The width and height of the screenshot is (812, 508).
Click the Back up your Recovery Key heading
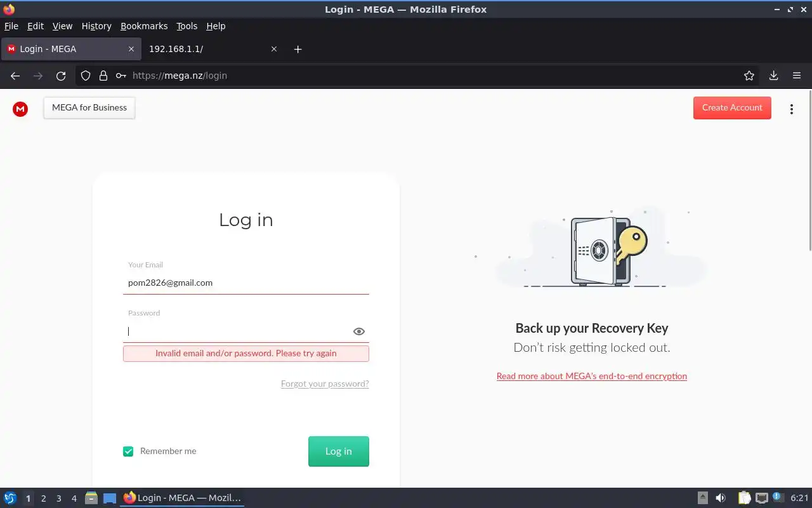[x=592, y=328]
